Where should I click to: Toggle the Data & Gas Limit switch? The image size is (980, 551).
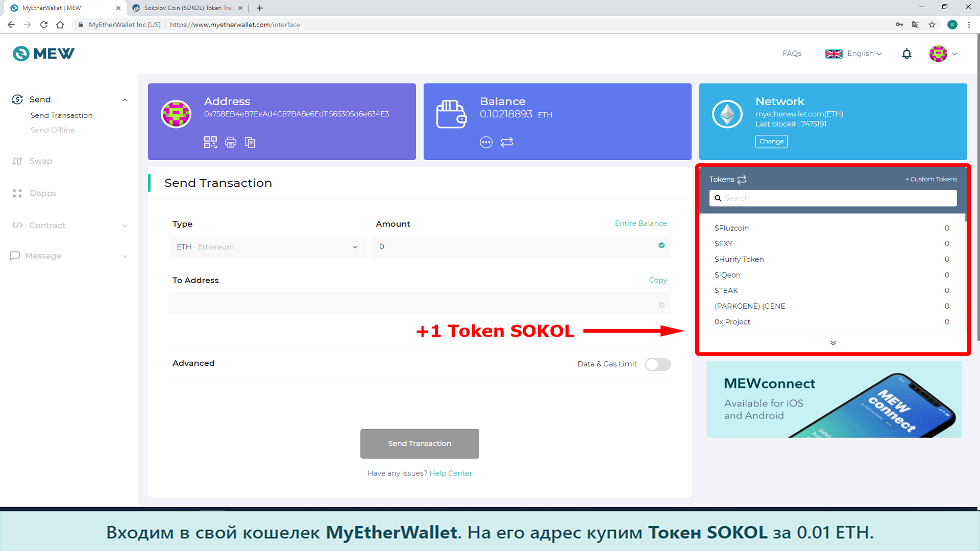657,364
